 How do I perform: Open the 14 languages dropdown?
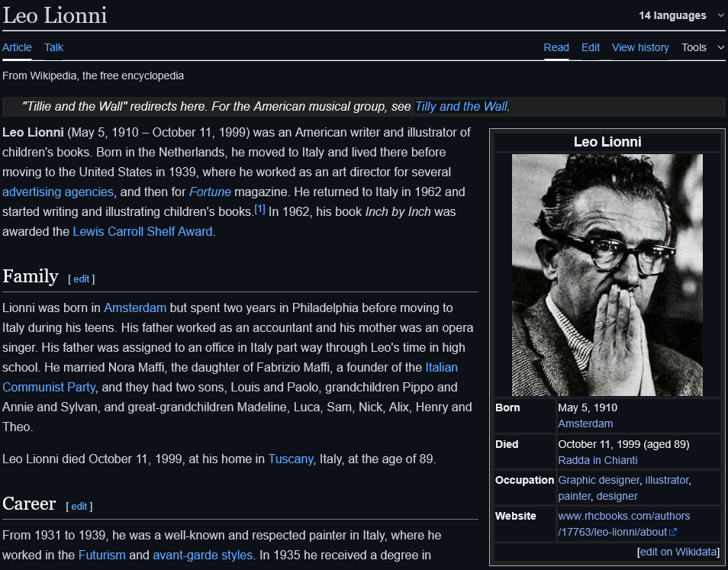pos(681,15)
